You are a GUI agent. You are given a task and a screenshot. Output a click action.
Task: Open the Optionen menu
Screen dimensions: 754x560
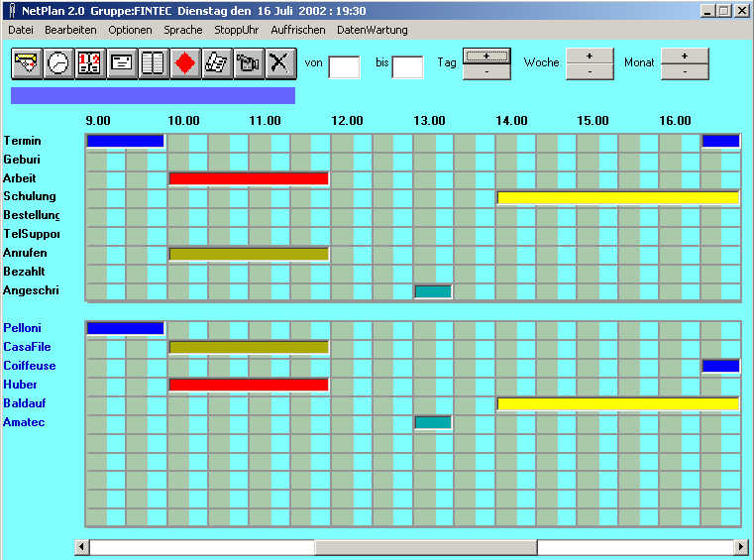pos(130,30)
